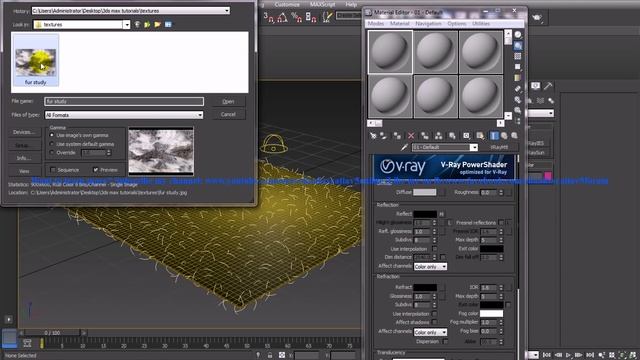
Task: Click the Video Color Check icon
Action: [x=518, y=78]
